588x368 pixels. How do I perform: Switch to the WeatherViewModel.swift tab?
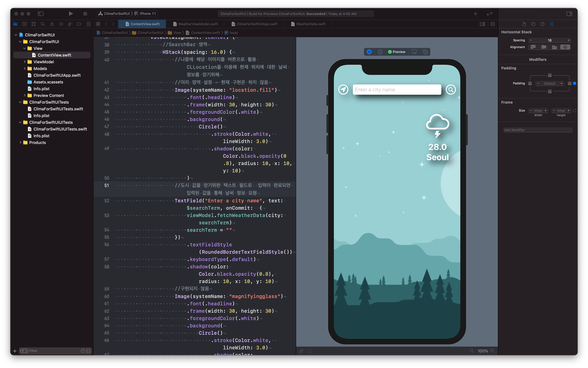click(x=198, y=24)
